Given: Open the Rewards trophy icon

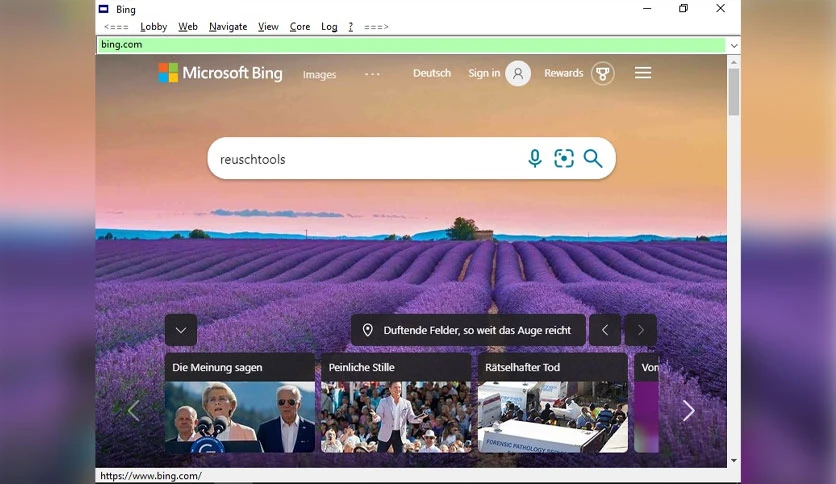Looking at the screenshot, I should pyautogui.click(x=602, y=74).
